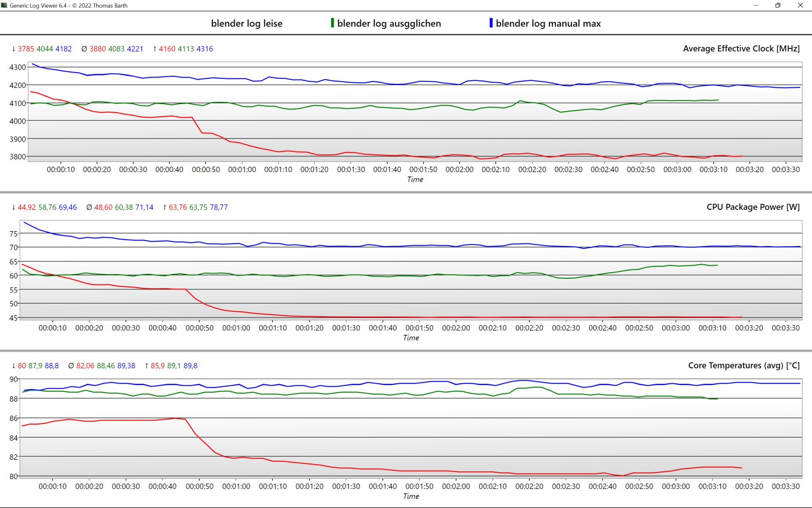Click the green ausgglichen legend color marker
Image resolution: width=812 pixels, height=508 pixels.
point(332,23)
